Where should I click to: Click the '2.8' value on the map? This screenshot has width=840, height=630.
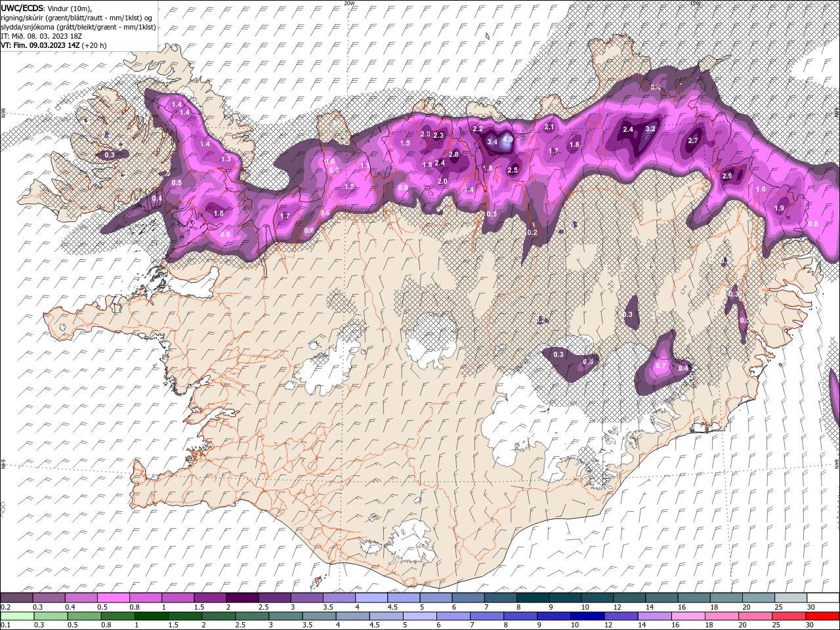coord(453,154)
